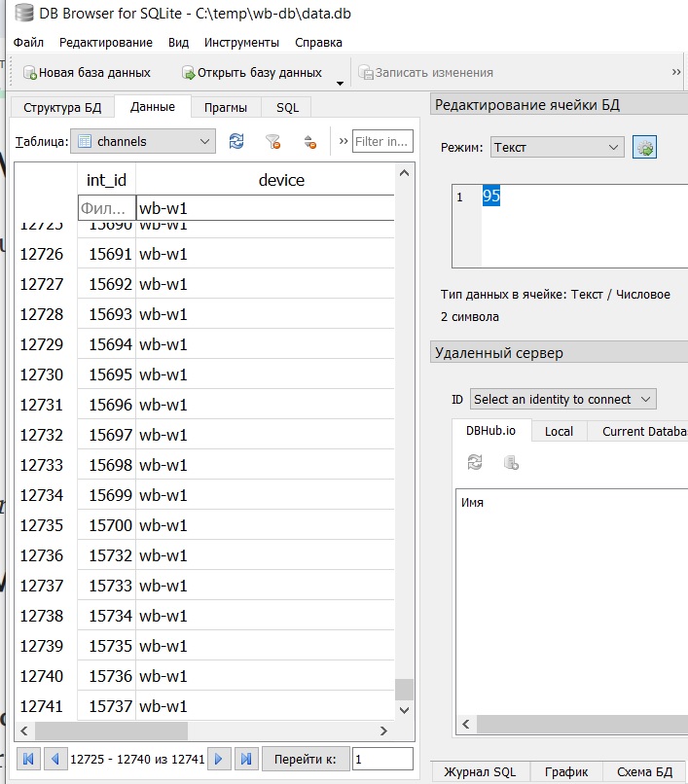Switch to Схема БД tab
688x784 pixels.
pos(644,772)
